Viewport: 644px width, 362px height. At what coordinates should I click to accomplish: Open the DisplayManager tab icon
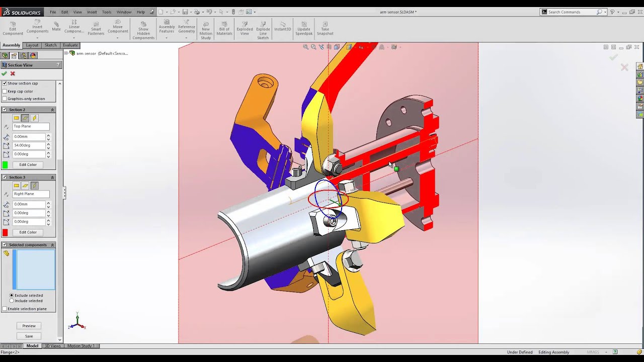click(33, 56)
